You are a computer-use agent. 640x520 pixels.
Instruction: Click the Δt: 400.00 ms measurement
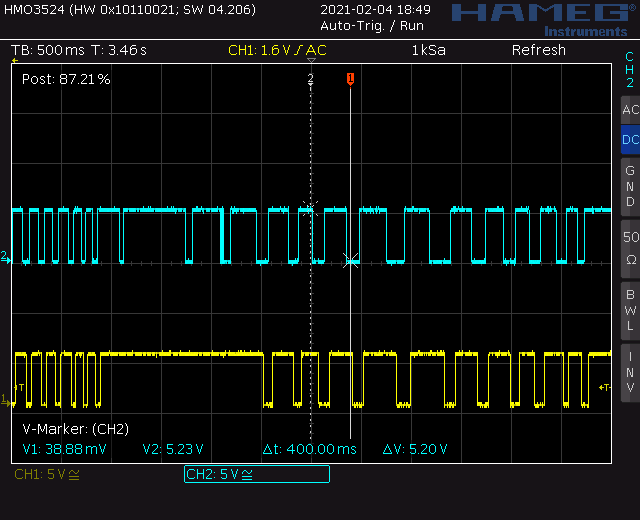coord(310,449)
